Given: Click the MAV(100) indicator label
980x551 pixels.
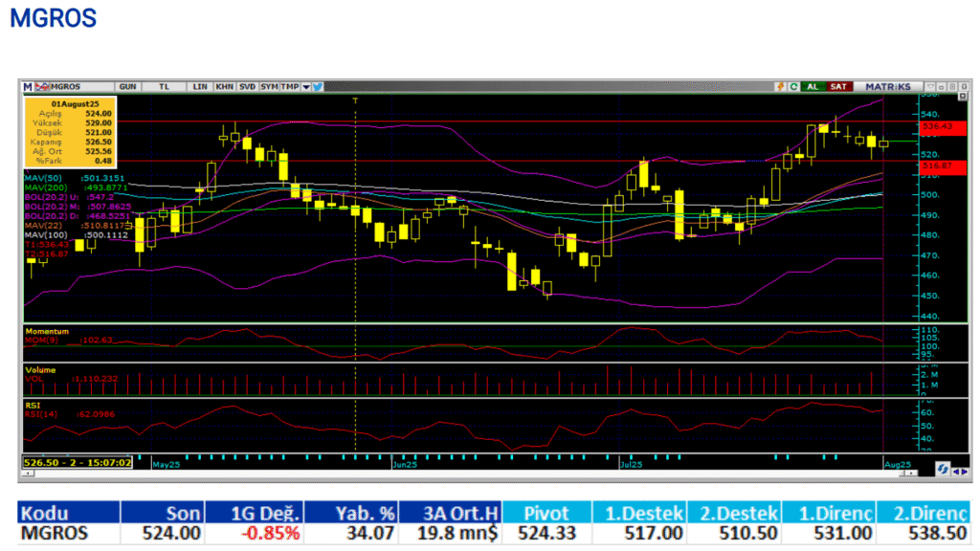Looking at the screenshot, I should [x=77, y=235].
